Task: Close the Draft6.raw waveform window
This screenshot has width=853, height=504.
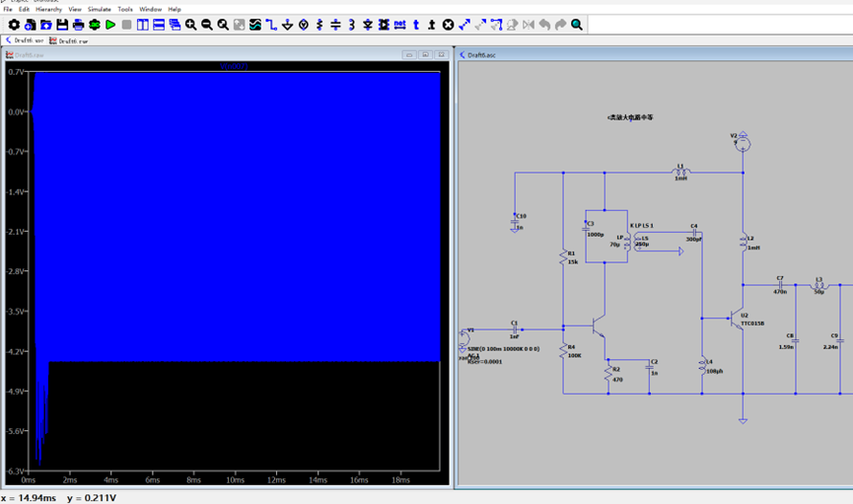Action: pyautogui.click(x=442, y=54)
